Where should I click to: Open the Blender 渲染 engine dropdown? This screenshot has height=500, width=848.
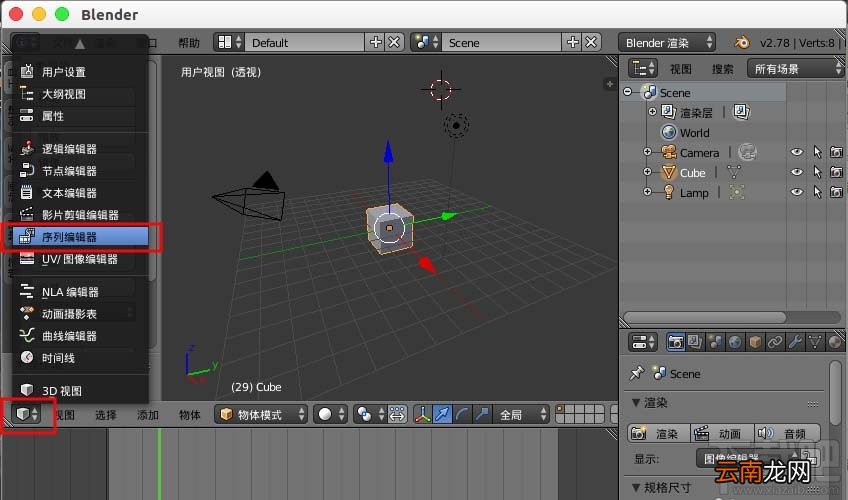[x=667, y=42]
